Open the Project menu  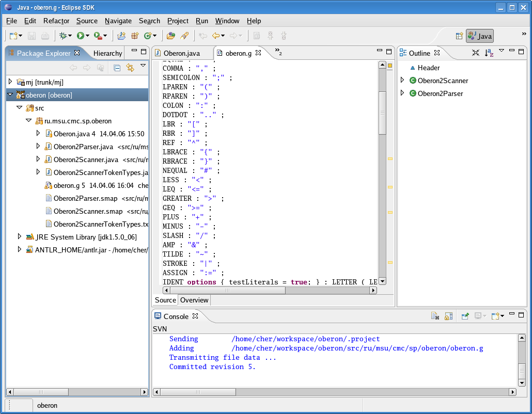[x=178, y=21]
